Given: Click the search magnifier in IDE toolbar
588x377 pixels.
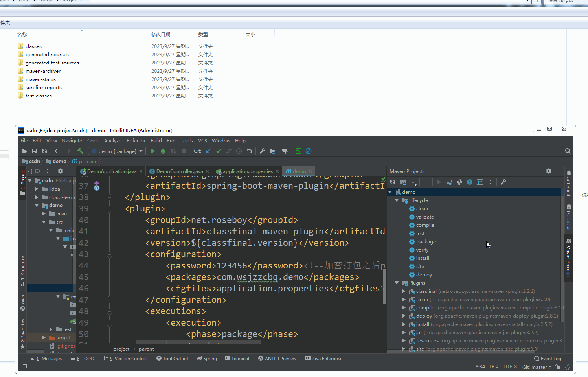Looking at the screenshot, I should coord(568,151).
